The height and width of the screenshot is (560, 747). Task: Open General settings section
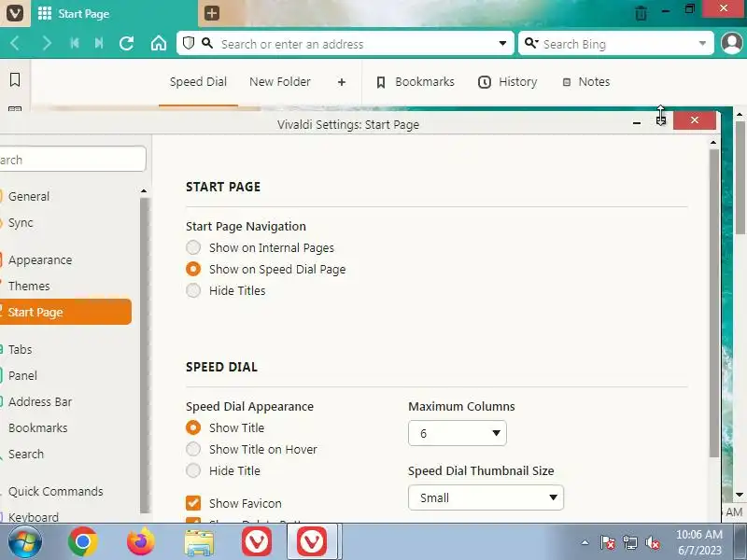coord(29,196)
